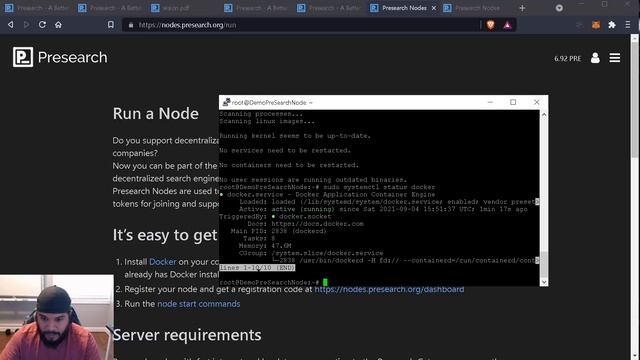Click the PuTTY terminal title icon

coord(226,102)
